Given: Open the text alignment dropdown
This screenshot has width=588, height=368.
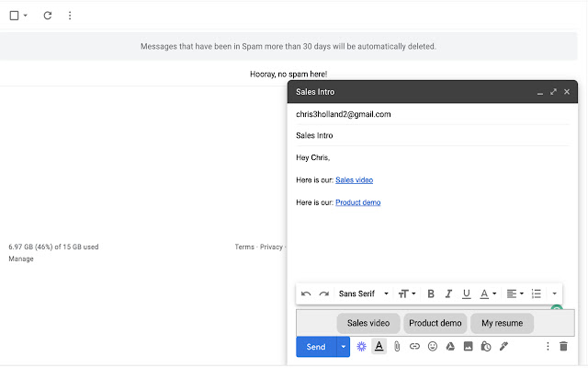Looking at the screenshot, I should point(513,293).
